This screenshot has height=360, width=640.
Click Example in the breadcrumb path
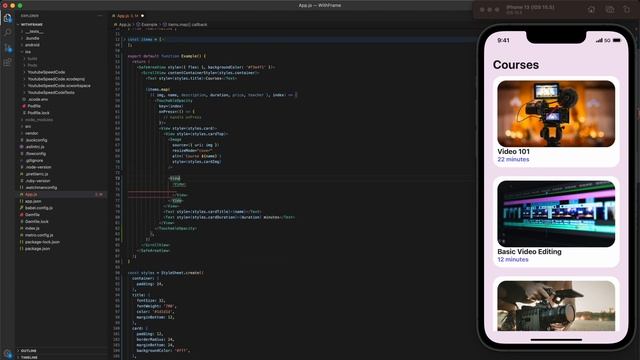click(x=149, y=24)
